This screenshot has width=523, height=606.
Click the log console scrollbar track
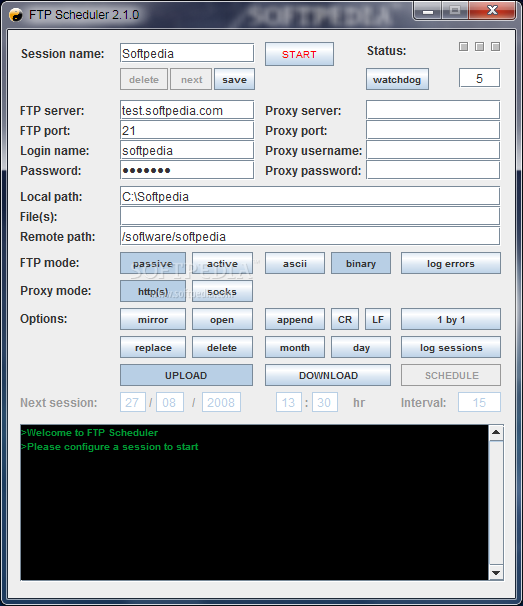coord(496,502)
